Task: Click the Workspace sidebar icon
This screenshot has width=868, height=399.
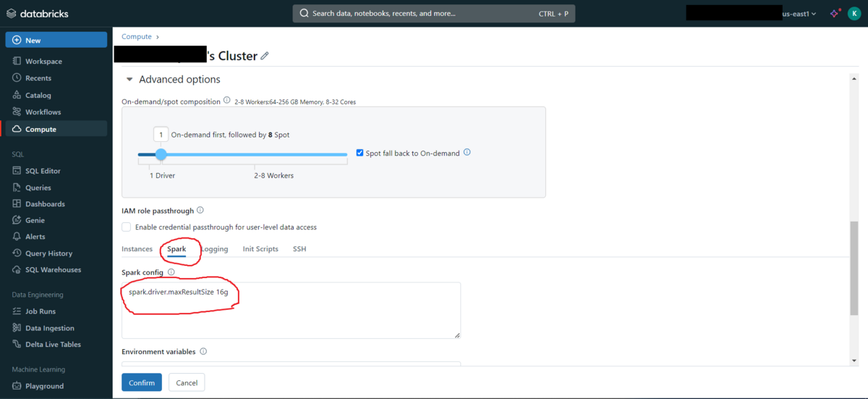Action: point(17,62)
